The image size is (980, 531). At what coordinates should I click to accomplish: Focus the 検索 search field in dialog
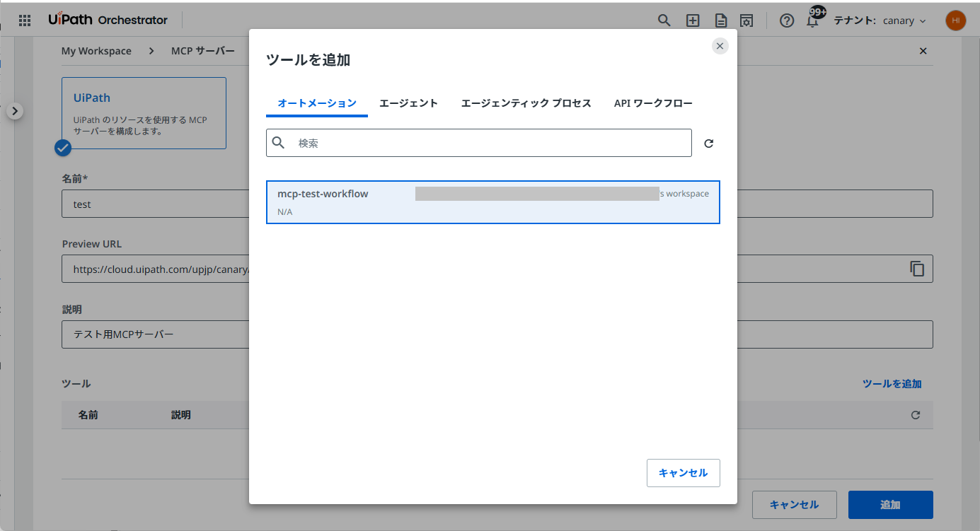click(x=479, y=143)
